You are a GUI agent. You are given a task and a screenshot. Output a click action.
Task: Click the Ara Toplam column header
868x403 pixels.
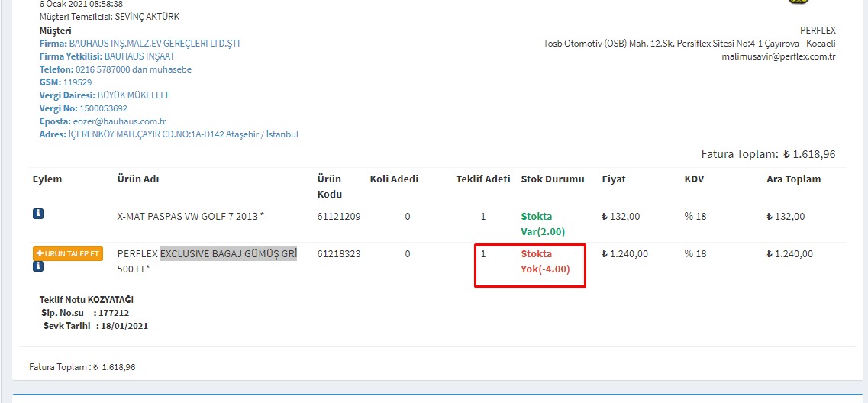(x=793, y=179)
